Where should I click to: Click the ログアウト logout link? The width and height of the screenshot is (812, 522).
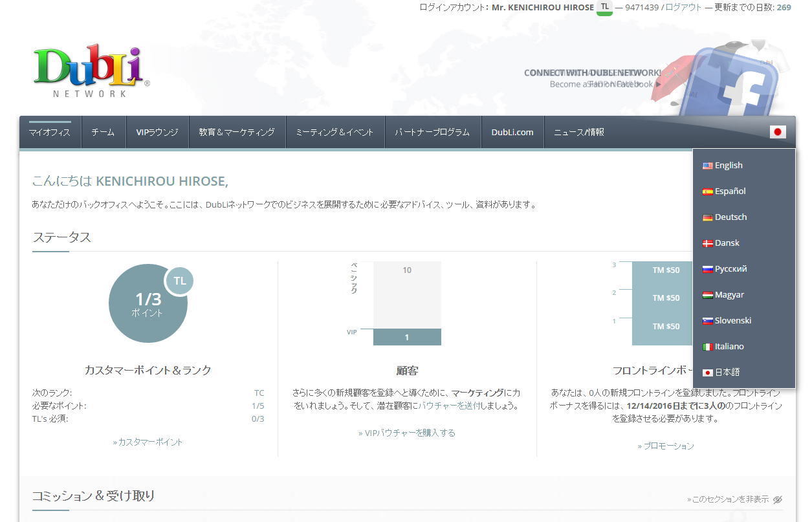point(683,8)
